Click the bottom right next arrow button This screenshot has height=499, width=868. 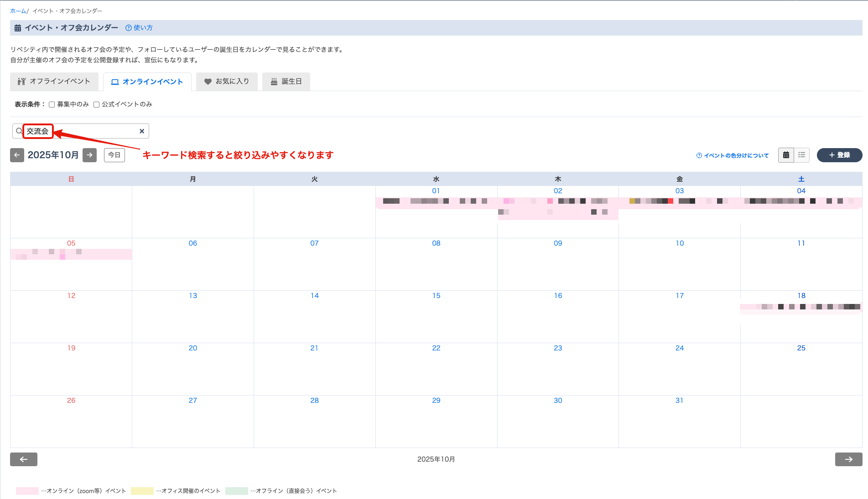tap(848, 459)
